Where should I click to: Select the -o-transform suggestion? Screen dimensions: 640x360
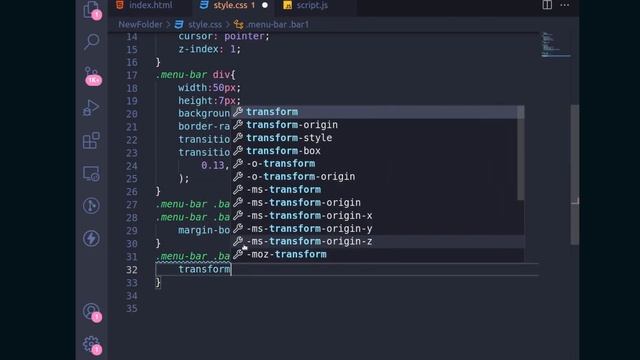click(x=378, y=164)
